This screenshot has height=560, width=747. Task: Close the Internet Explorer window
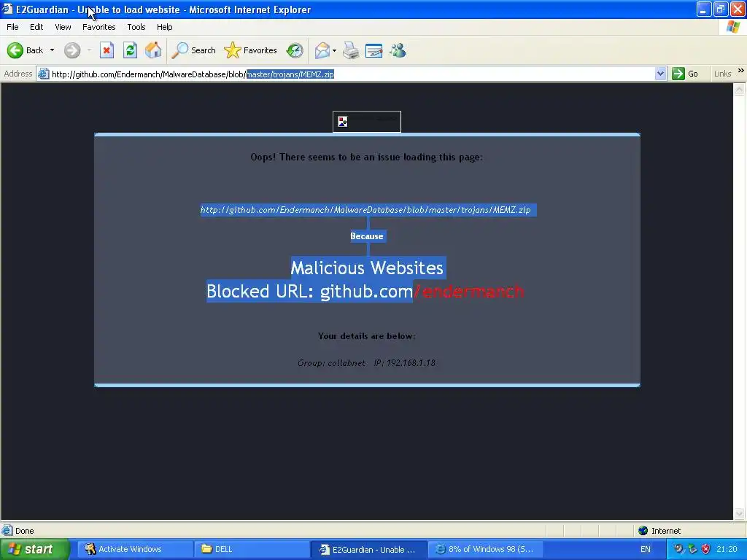(x=738, y=9)
